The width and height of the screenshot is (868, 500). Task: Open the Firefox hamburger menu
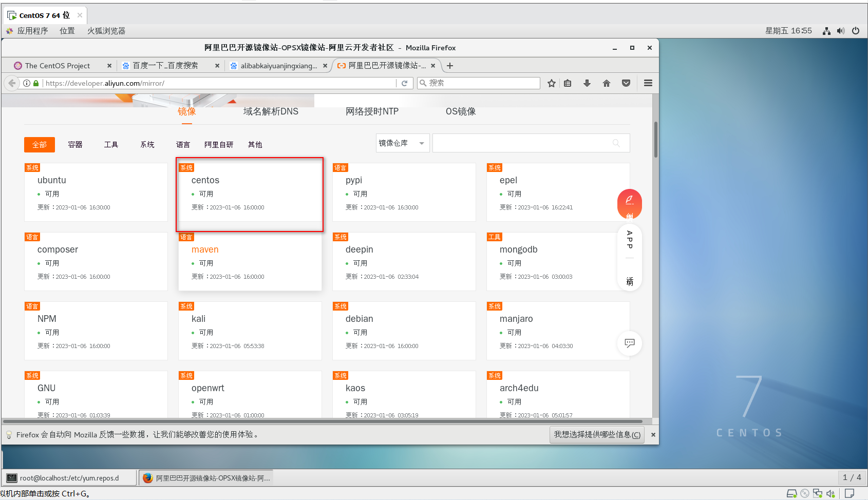(x=648, y=83)
